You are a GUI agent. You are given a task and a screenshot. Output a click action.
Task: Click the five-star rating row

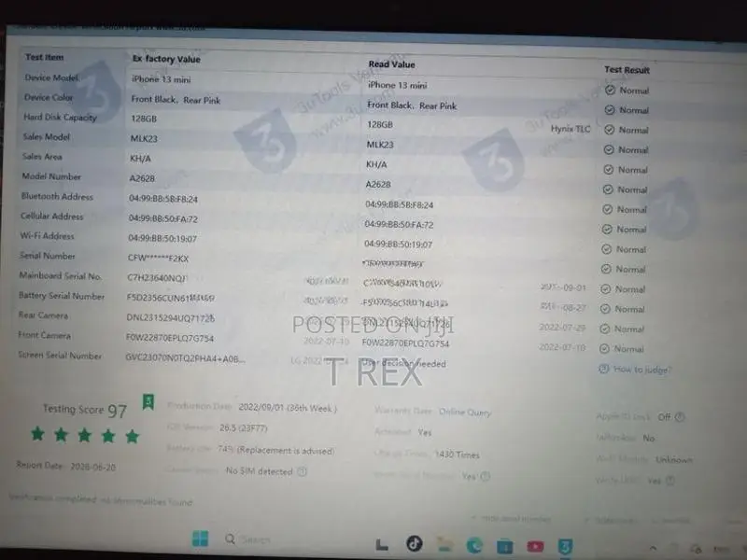(x=85, y=435)
